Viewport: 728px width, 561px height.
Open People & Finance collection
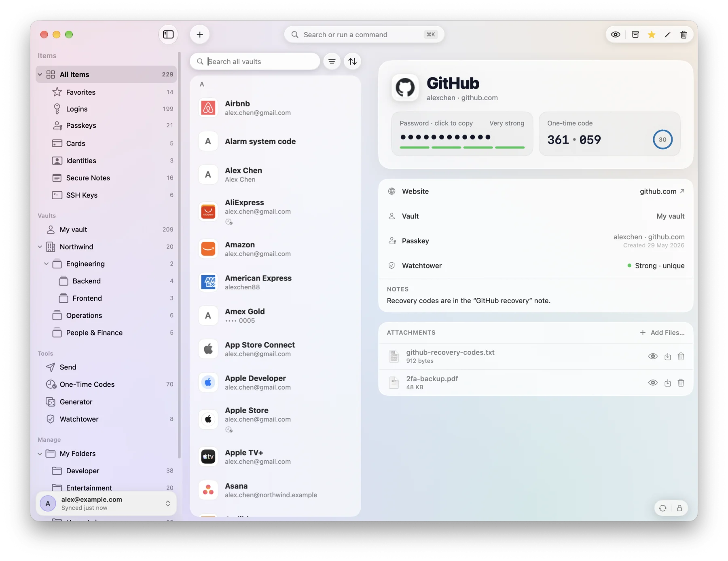point(106,332)
